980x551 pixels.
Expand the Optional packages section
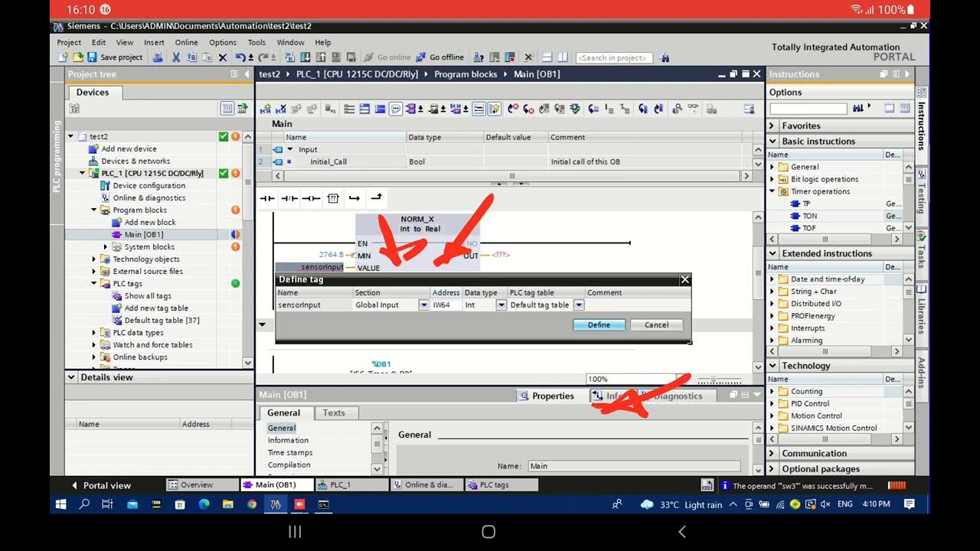[772, 468]
